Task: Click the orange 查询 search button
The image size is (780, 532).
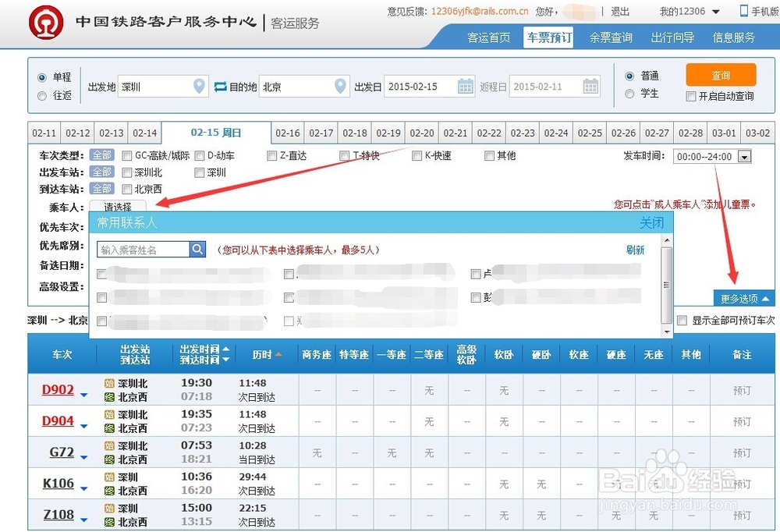Action: click(720, 74)
